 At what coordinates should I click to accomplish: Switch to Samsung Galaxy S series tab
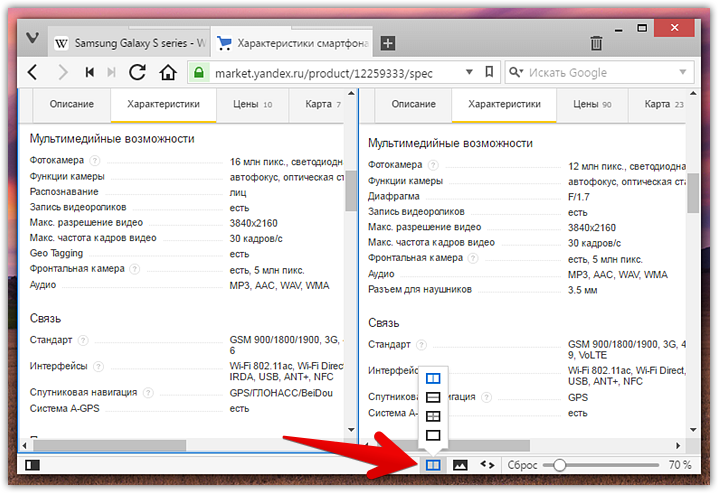pyautogui.click(x=130, y=43)
